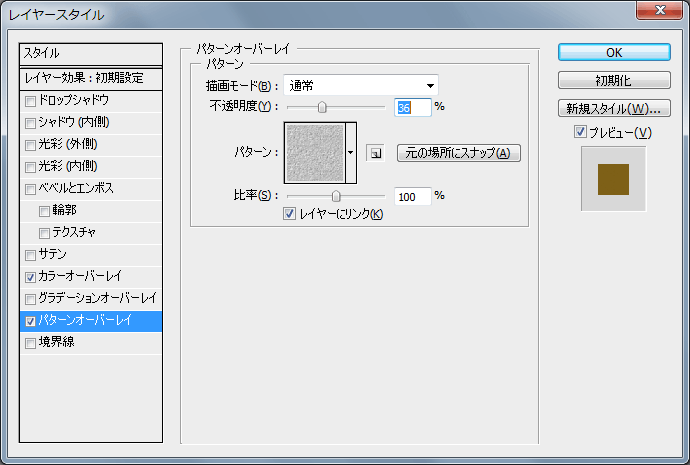Click the OK button
This screenshot has height=465, width=690.
coord(614,52)
